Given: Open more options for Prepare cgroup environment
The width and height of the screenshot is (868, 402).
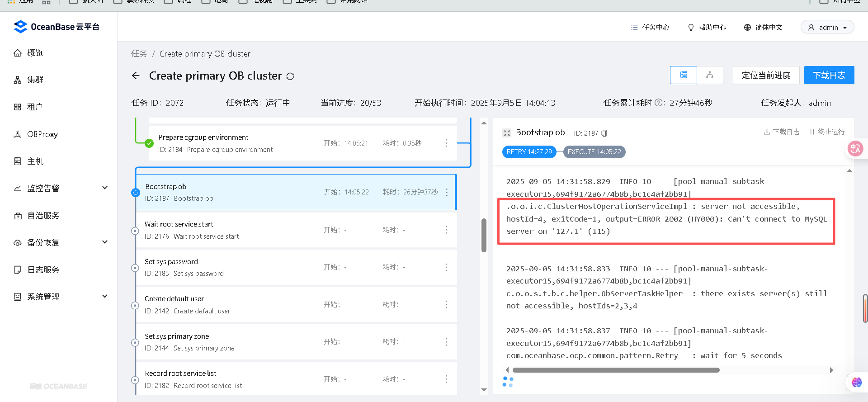Looking at the screenshot, I should 446,143.
